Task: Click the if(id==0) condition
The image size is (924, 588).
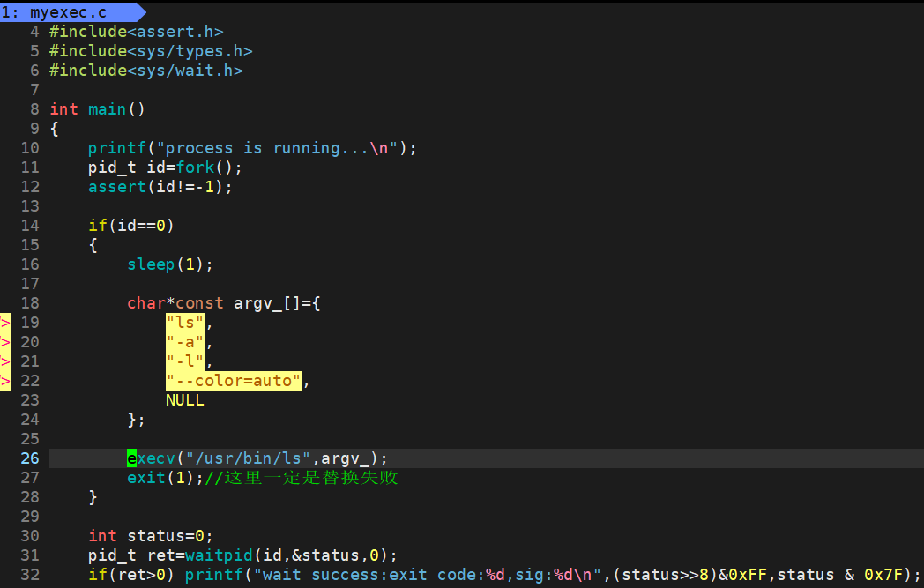Action: click(131, 225)
